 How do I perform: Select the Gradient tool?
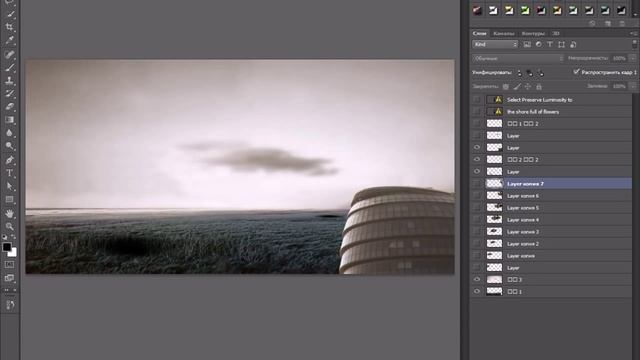pos(10,120)
